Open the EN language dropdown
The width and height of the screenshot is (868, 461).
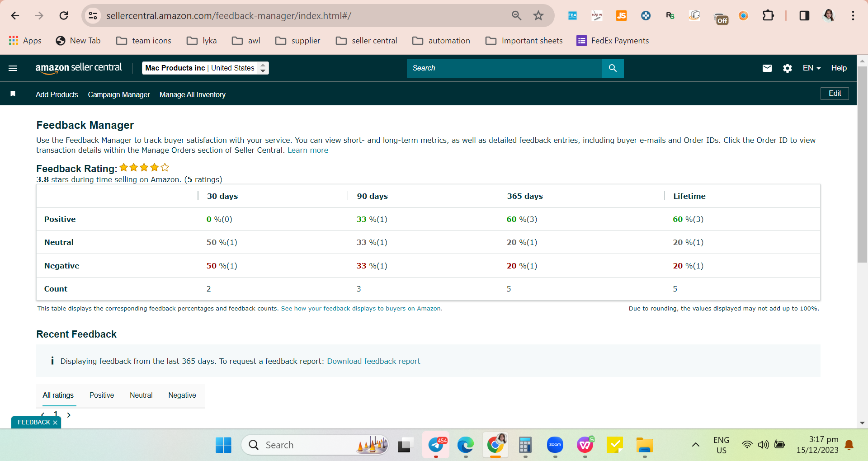(811, 68)
